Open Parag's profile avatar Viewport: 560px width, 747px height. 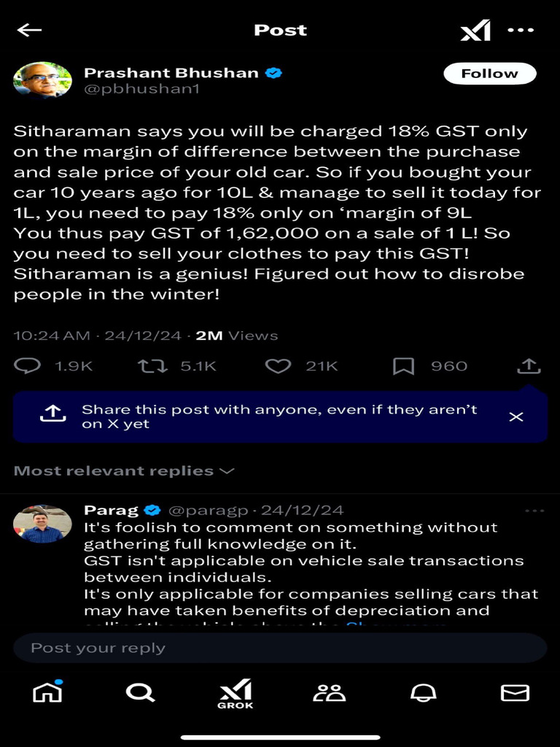coord(42,524)
